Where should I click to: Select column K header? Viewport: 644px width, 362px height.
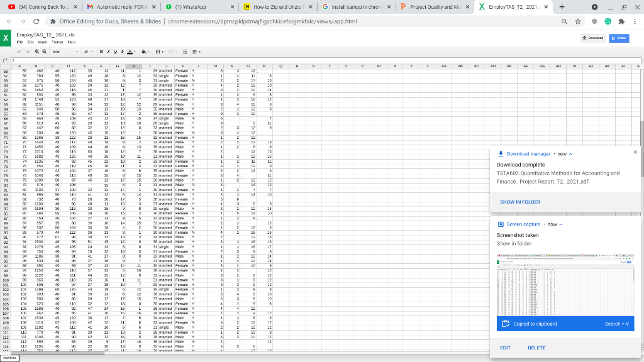(182, 66)
